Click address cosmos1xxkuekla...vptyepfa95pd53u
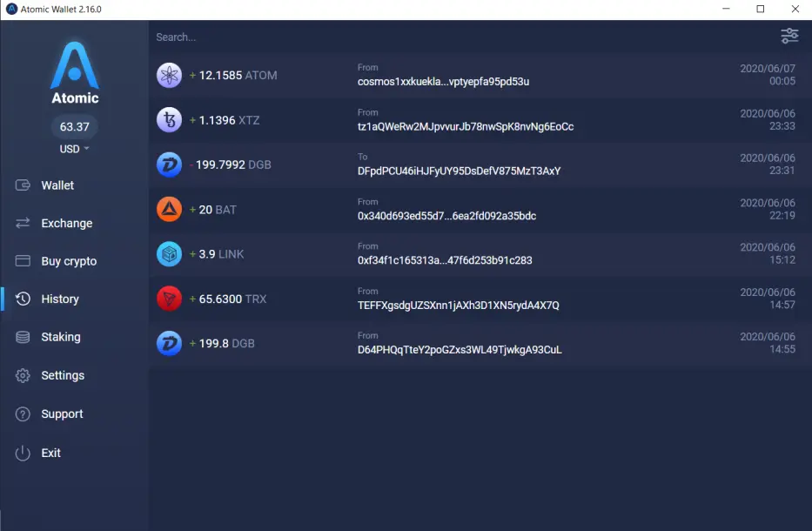 click(x=443, y=81)
